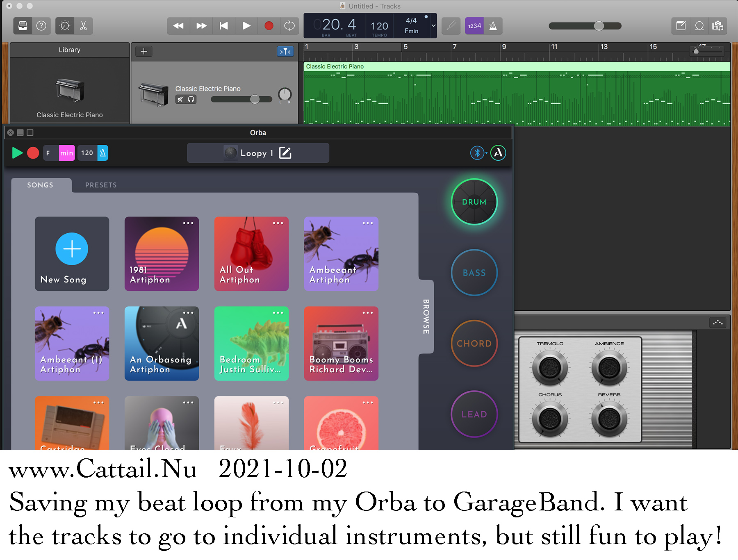738x560 pixels.
Task: Play the song in Orba app
Action: click(17, 153)
